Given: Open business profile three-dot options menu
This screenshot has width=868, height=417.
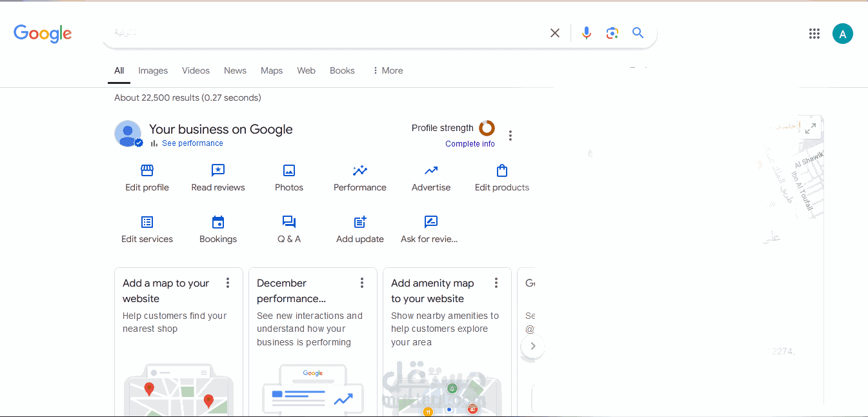Looking at the screenshot, I should click(510, 136).
